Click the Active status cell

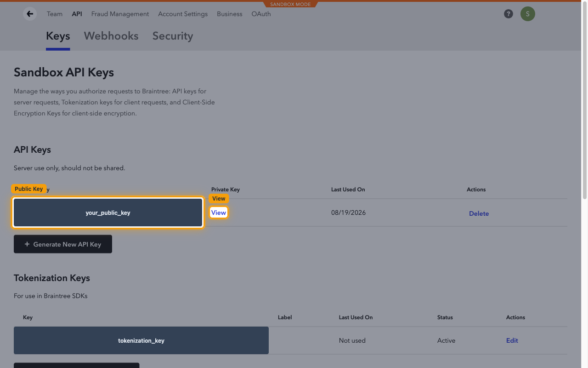point(446,340)
